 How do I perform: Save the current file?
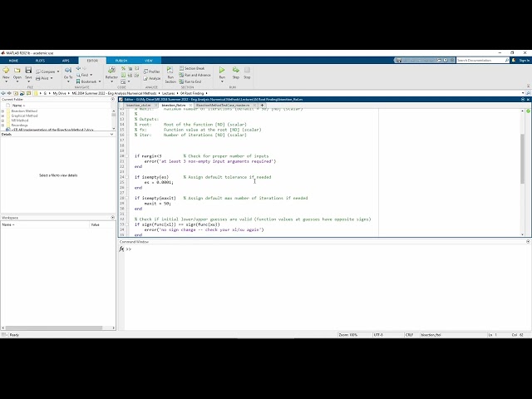[28, 71]
